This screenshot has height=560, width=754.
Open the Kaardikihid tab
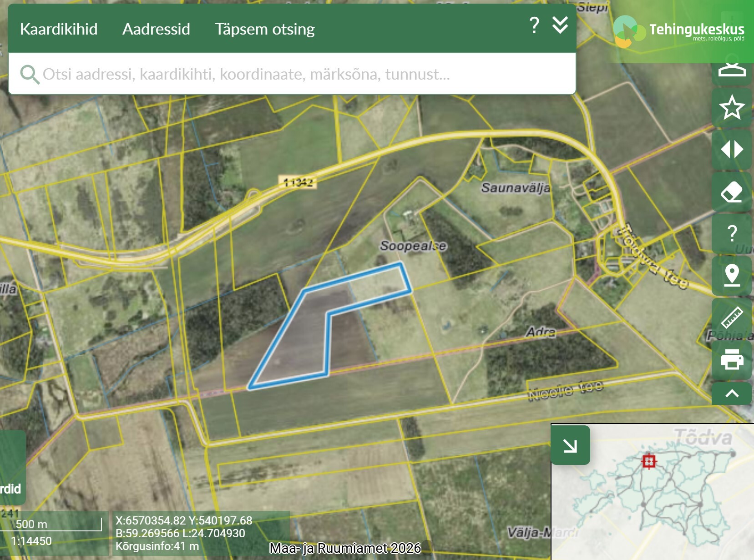(x=59, y=29)
